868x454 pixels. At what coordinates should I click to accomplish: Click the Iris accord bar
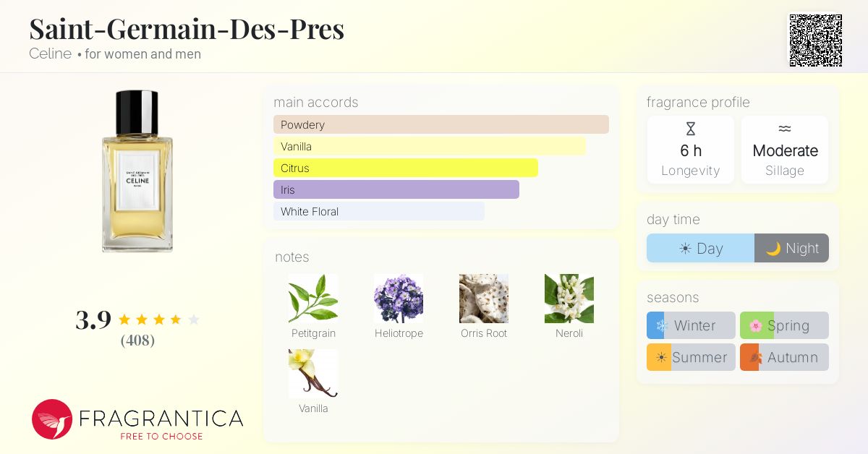pyautogui.click(x=396, y=189)
